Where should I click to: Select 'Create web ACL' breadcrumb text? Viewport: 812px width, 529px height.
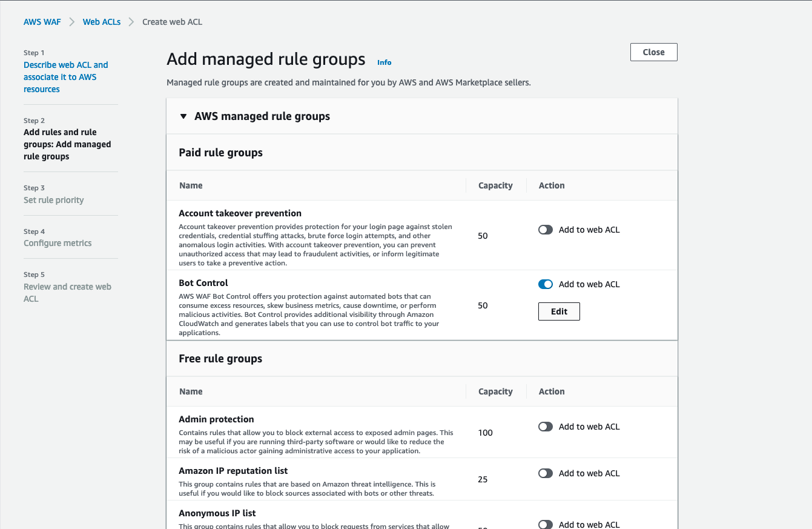click(173, 22)
